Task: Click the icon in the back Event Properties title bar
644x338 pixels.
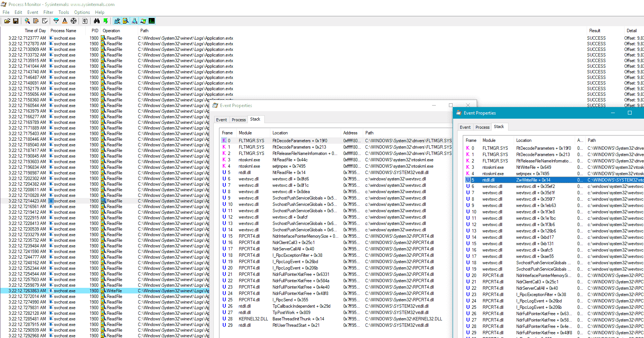Action: point(215,106)
